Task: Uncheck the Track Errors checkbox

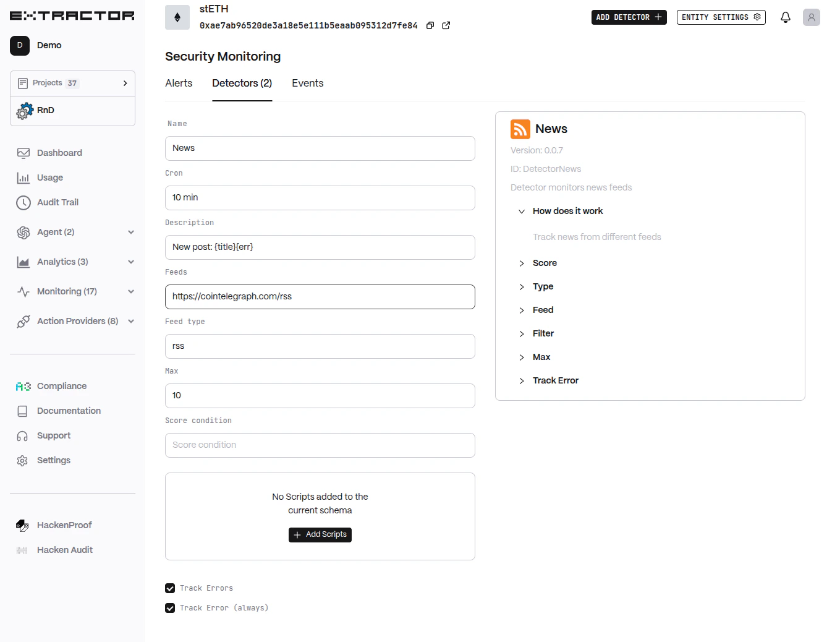Action: pos(170,588)
